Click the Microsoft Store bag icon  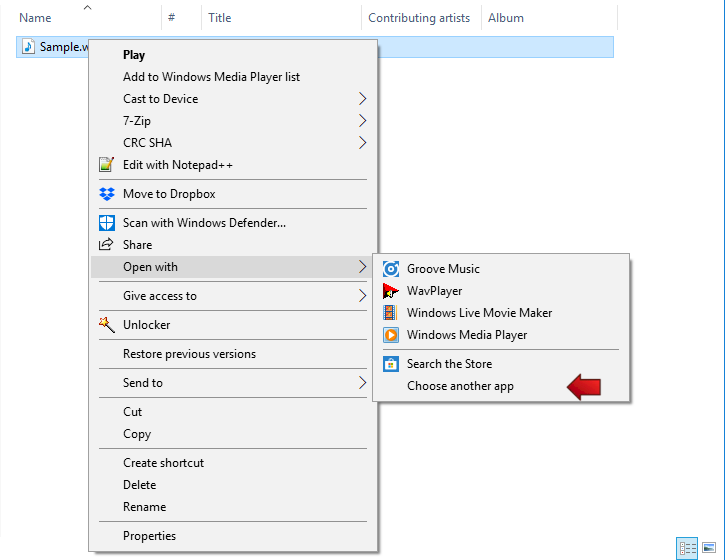click(391, 364)
